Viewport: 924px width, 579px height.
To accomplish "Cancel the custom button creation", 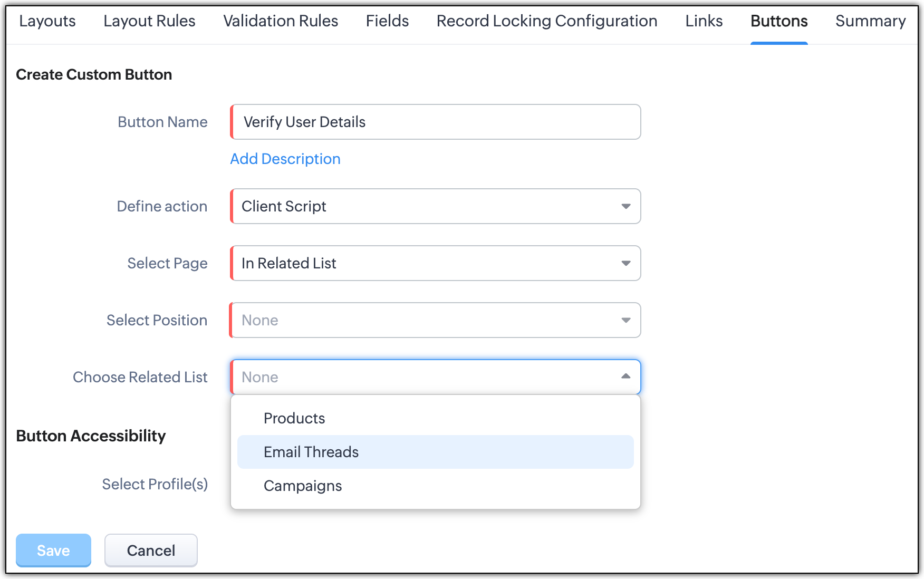I will pyautogui.click(x=151, y=551).
